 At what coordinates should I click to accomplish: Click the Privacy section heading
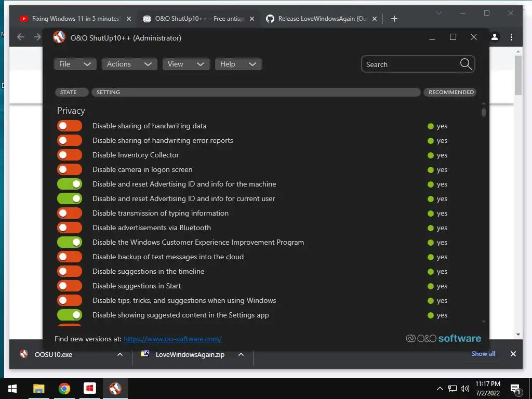pos(71,111)
